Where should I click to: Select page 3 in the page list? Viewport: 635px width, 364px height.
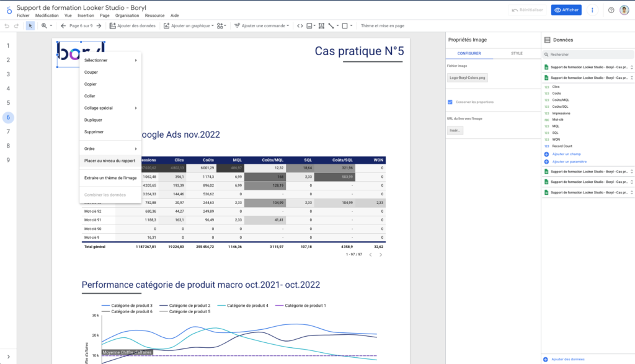[8, 74]
